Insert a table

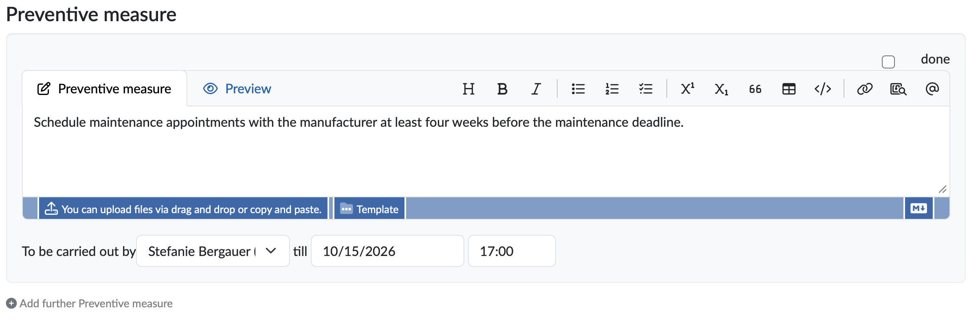click(x=789, y=89)
